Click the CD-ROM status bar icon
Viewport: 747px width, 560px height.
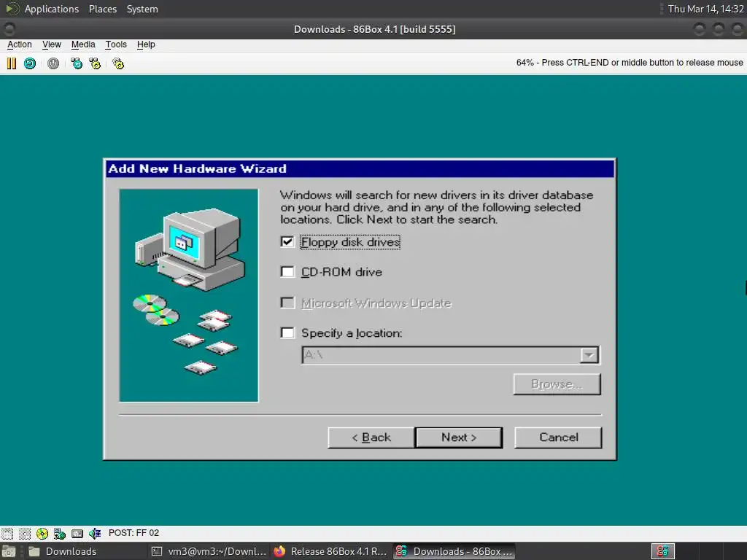[42, 533]
